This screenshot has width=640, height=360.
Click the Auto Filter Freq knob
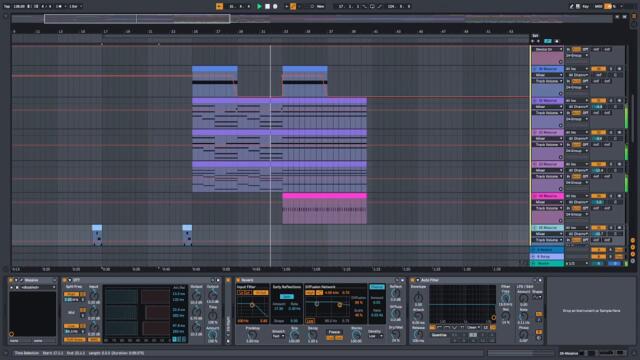506,298
